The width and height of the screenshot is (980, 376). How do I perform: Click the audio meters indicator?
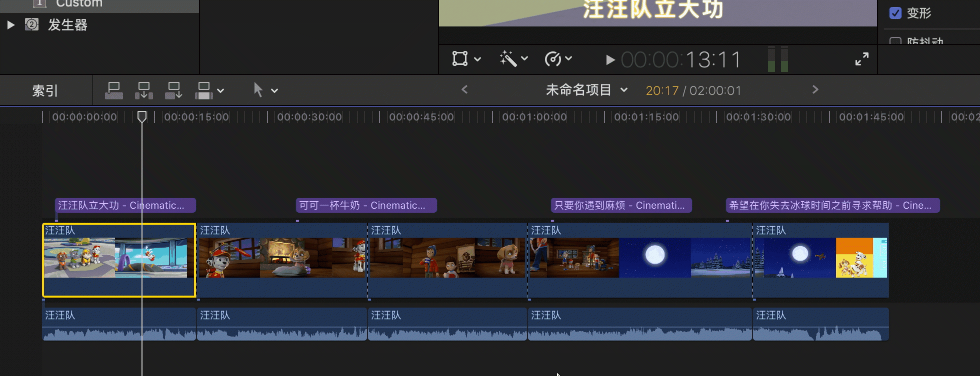click(777, 59)
